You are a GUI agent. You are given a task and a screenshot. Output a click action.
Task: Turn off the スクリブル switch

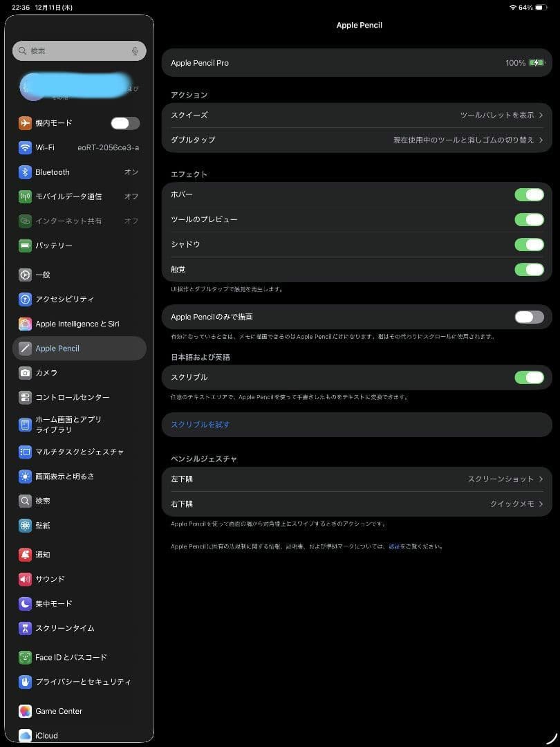[529, 377]
